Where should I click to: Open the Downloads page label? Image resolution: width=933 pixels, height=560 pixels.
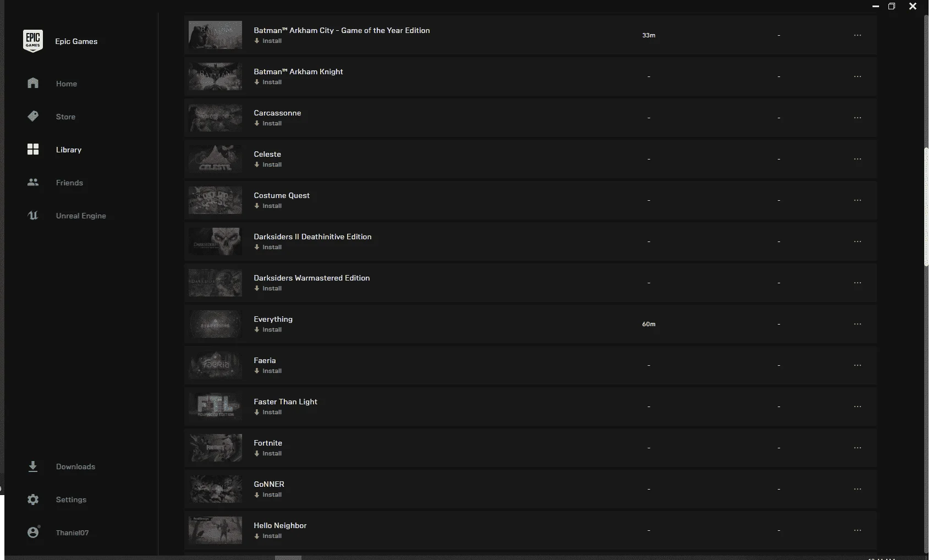tap(75, 466)
